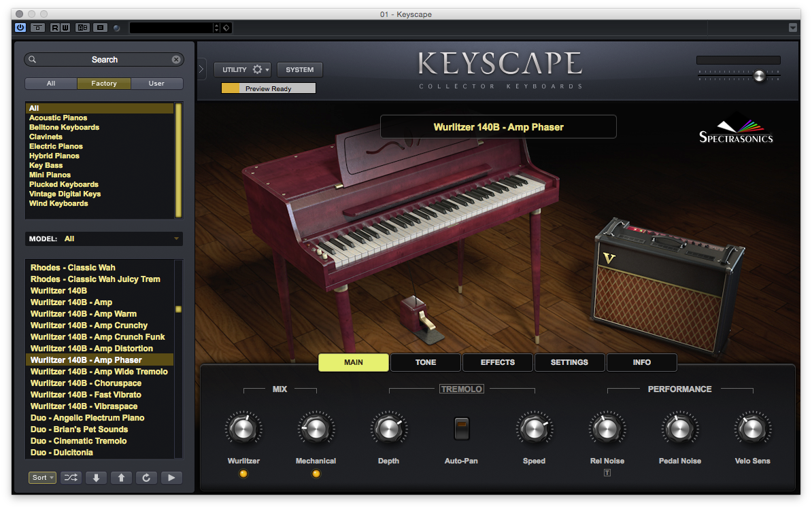
Task: Toggle the Mechanical layer indicator dot
Action: pos(316,474)
